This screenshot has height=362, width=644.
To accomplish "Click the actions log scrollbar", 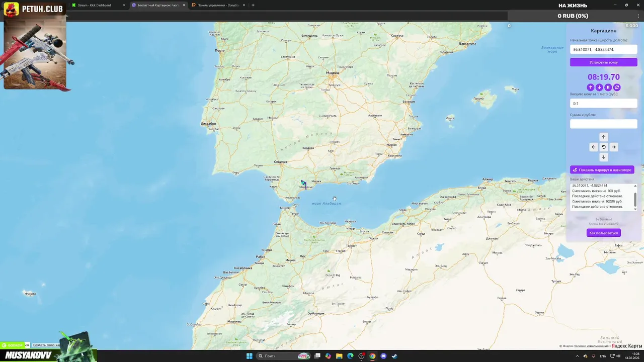I will tap(635, 199).
